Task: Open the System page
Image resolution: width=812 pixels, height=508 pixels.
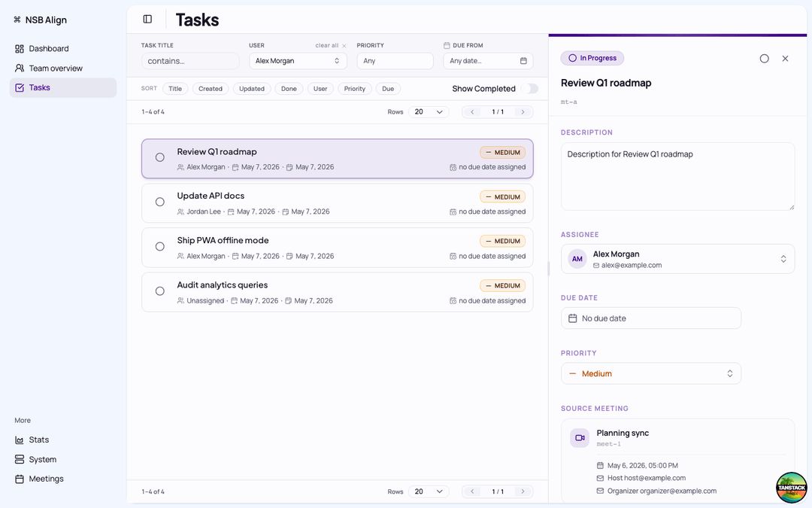Action: pos(42,459)
